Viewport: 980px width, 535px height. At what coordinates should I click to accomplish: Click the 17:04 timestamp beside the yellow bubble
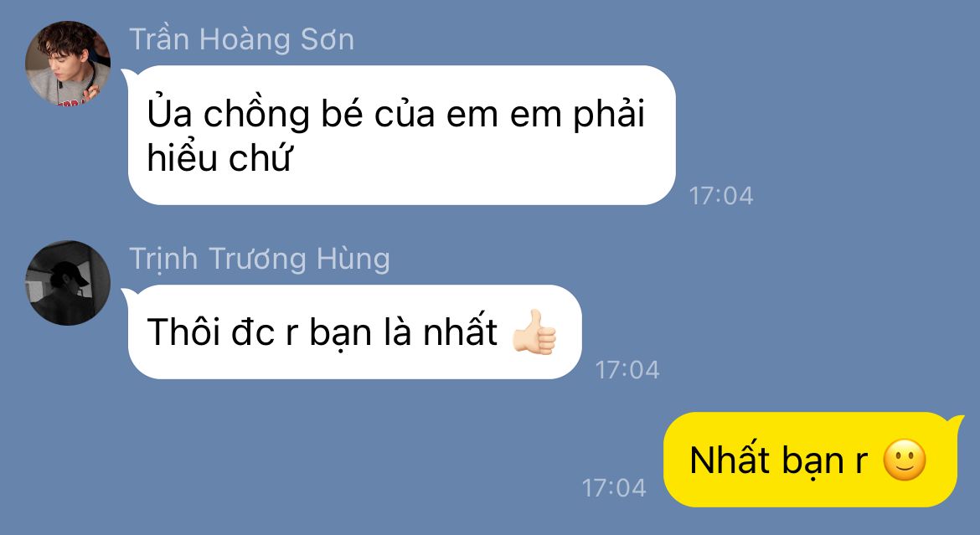pyautogui.click(x=614, y=487)
